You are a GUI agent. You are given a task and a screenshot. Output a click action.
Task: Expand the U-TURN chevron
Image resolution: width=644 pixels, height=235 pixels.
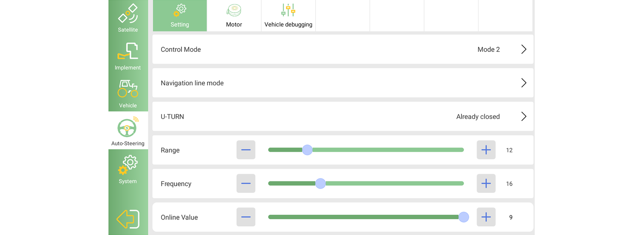click(524, 116)
